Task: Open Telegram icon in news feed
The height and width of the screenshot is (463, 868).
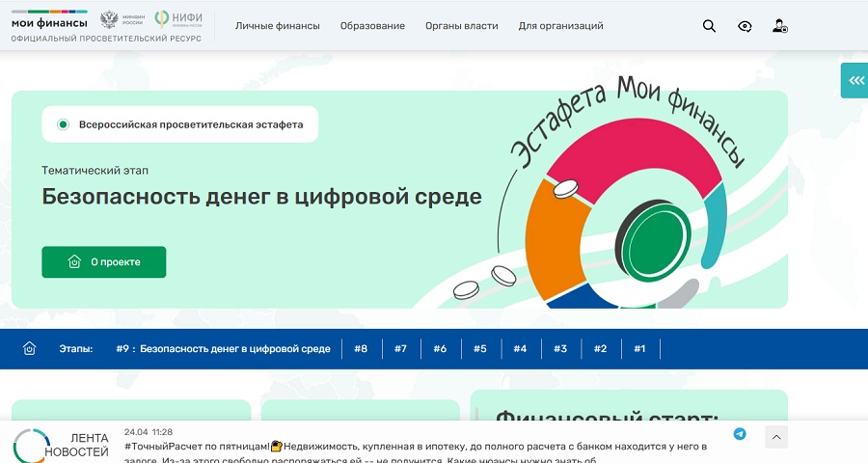Action: (740, 434)
